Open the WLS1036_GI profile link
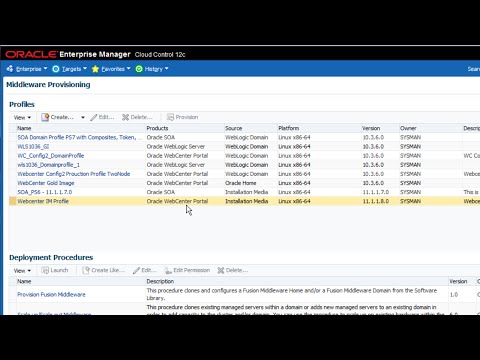 click(33, 146)
